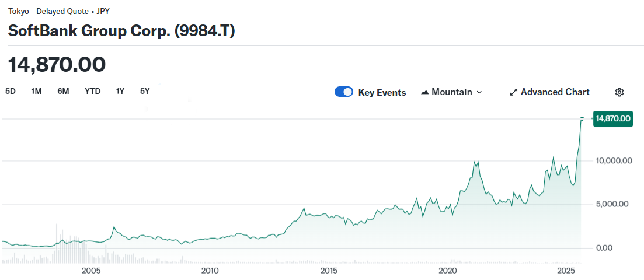This screenshot has width=644, height=280.
Task: Toggle the Key Events switch
Action: click(344, 92)
